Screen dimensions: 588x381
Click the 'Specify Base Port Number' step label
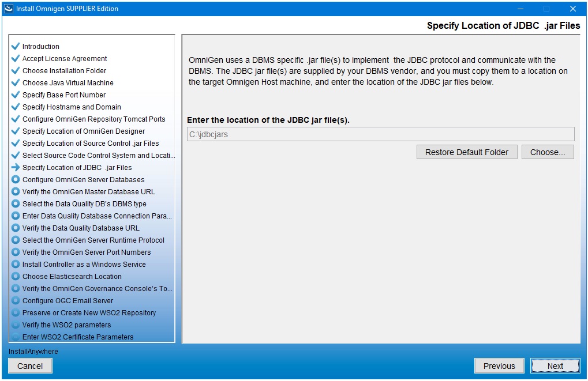pos(63,95)
